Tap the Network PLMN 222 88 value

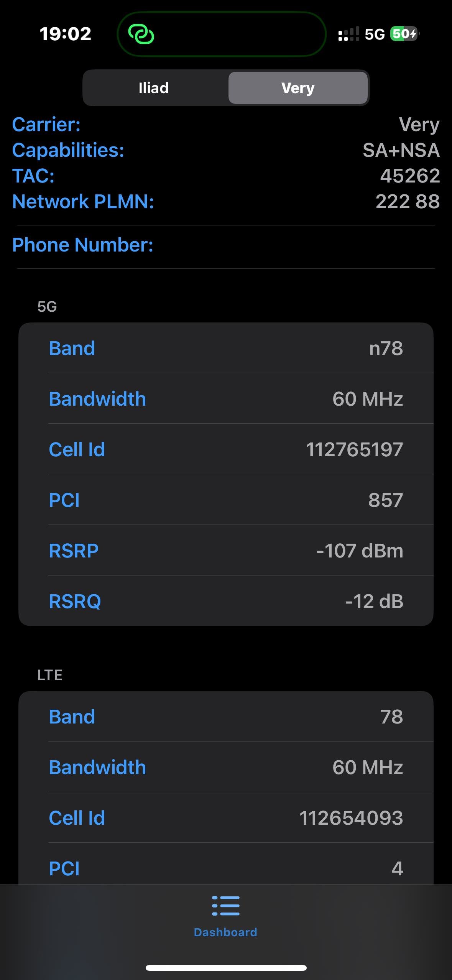coord(407,202)
